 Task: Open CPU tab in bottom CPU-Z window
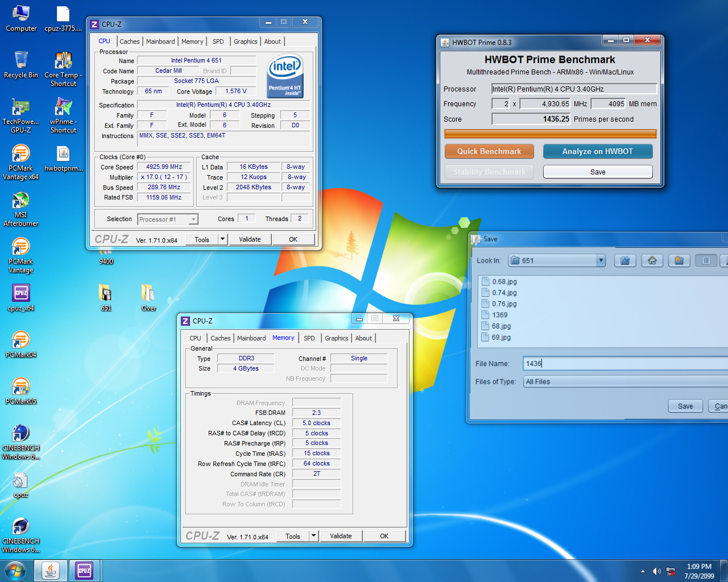[x=196, y=338]
